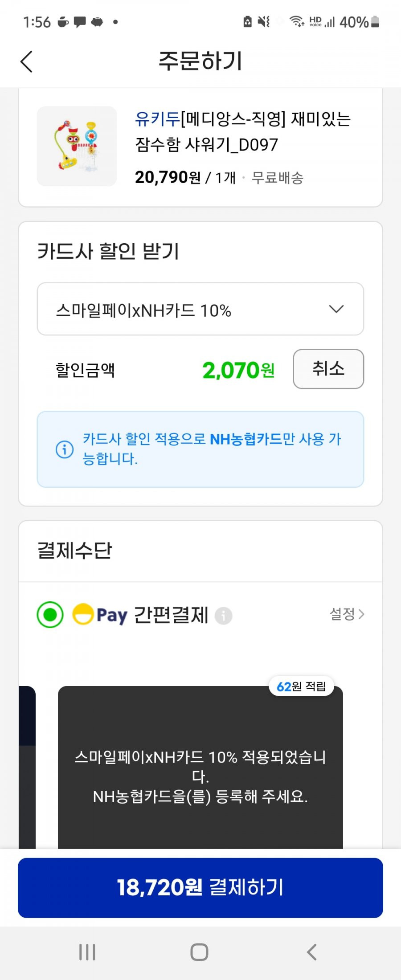Tap the message notification icon in status bar
This screenshot has height=980, width=401.
(x=80, y=21)
